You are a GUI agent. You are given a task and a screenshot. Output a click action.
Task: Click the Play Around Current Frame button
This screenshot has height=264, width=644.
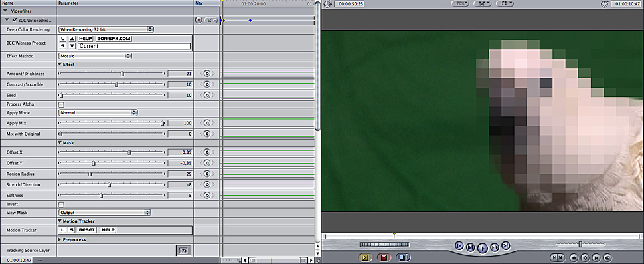tap(495, 247)
